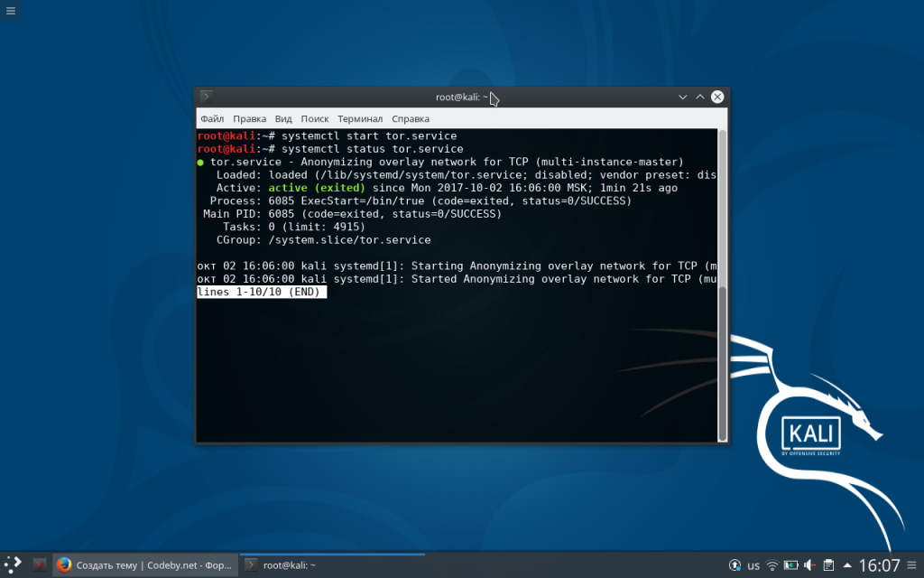
Task: Click the terminal icon in the title bar
Action: (207, 97)
